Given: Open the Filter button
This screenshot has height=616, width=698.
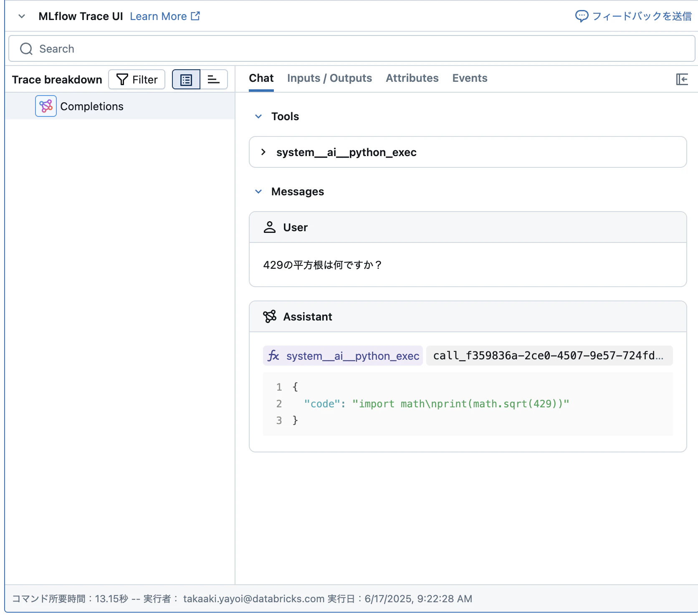Looking at the screenshot, I should pyautogui.click(x=137, y=79).
